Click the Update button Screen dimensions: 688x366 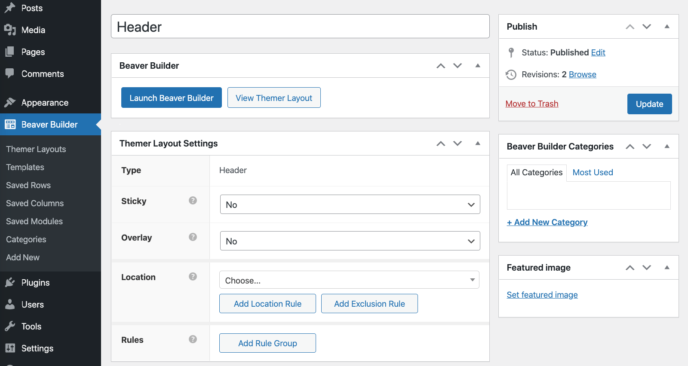pyautogui.click(x=649, y=104)
